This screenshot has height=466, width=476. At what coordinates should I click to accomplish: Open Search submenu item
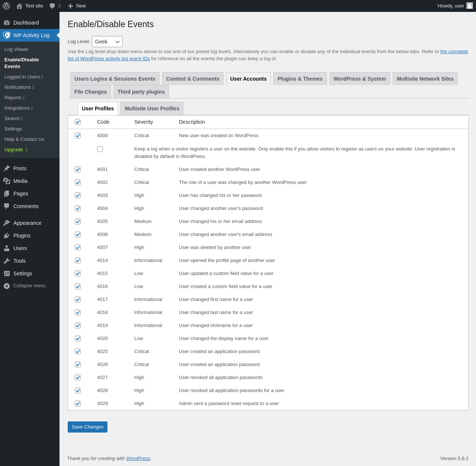tap(13, 119)
